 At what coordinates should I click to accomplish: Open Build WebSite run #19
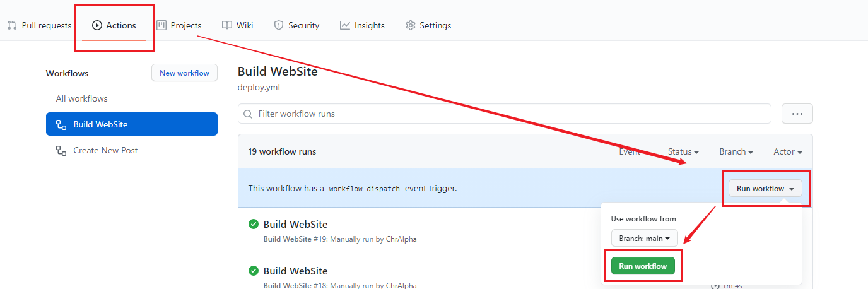tap(295, 224)
